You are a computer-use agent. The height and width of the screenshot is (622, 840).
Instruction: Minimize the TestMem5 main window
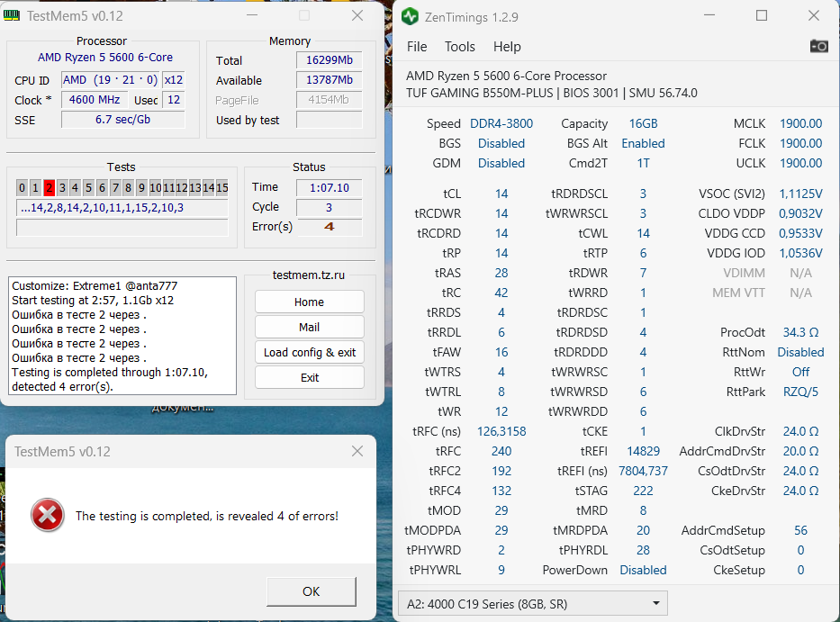252,15
